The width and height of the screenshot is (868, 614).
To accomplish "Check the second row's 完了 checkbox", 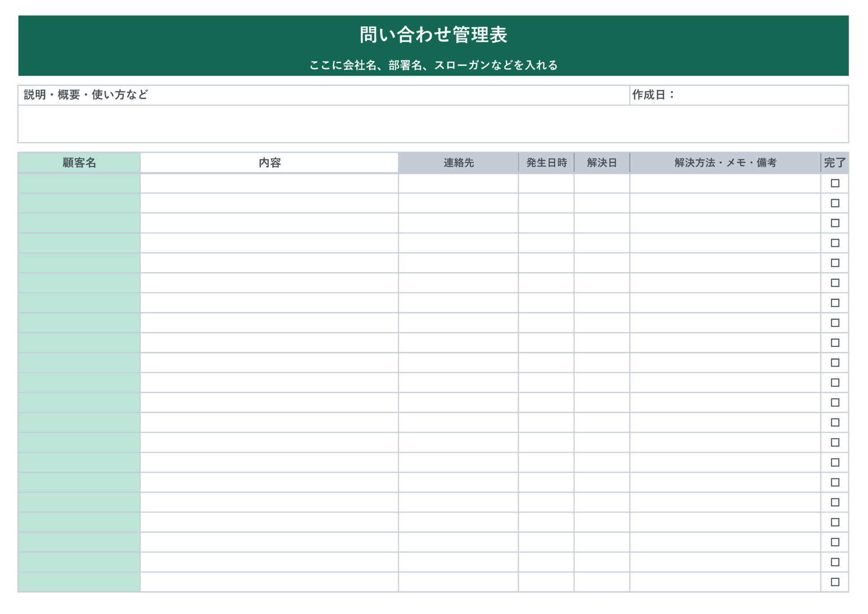I will (x=835, y=203).
